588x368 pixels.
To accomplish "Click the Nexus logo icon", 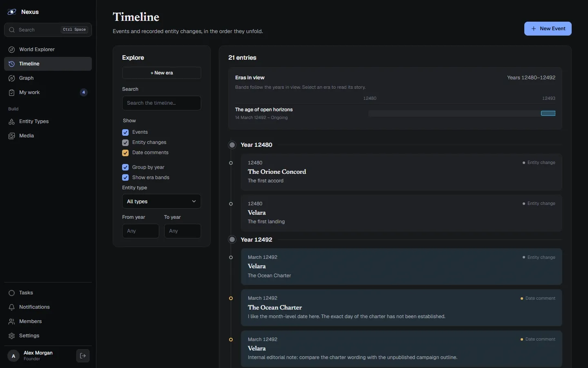I will point(12,12).
